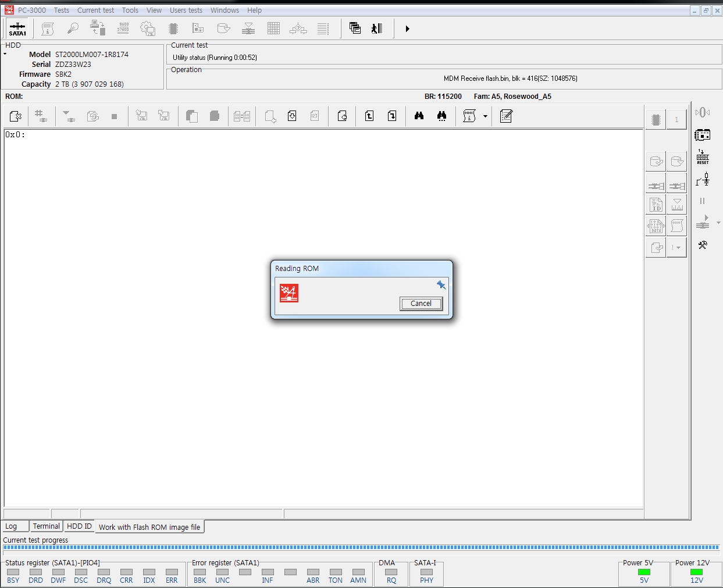Click the serial number ZDZ33W23
Image resolution: width=723 pixels, height=588 pixels.
pyautogui.click(x=73, y=64)
